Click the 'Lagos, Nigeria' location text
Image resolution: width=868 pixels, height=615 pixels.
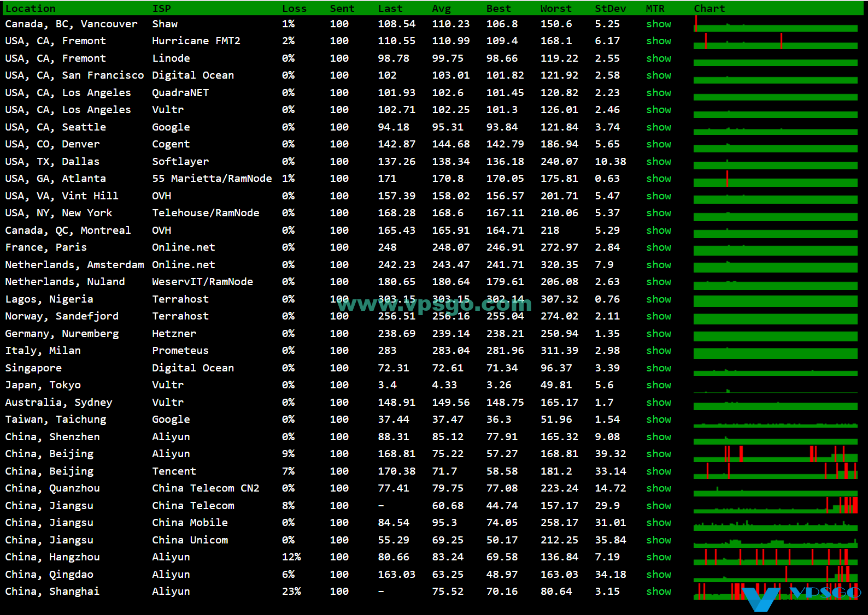click(x=49, y=299)
